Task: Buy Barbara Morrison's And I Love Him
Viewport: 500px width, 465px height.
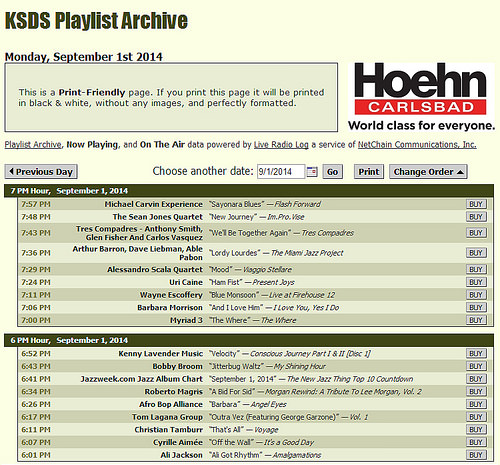Action: (476, 308)
